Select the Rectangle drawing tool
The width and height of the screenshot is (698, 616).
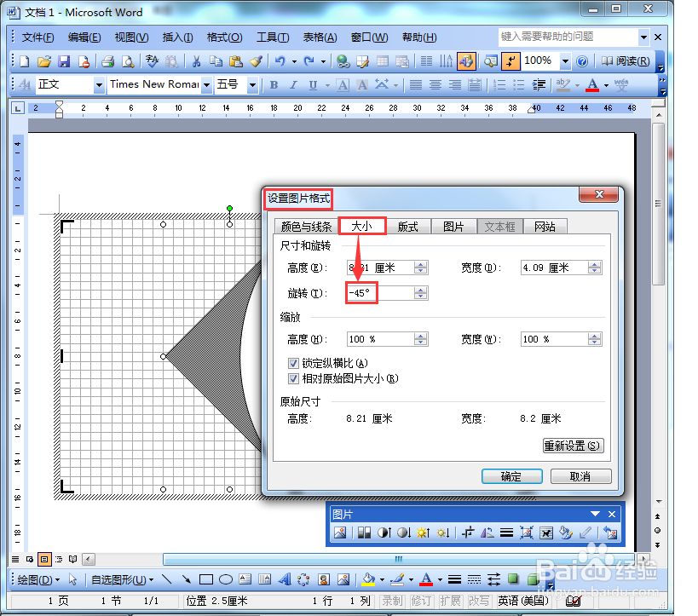pyautogui.click(x=206, y=579)
